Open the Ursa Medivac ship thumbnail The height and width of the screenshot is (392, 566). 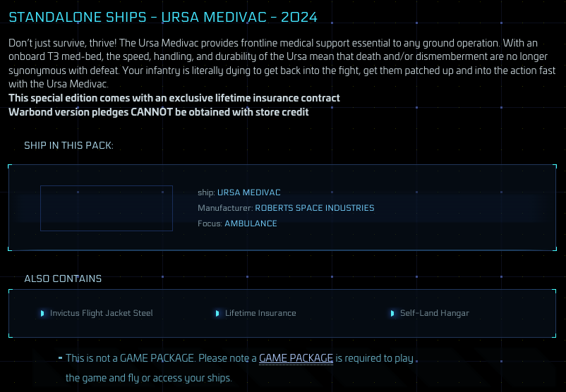click(x=107, y=208)
